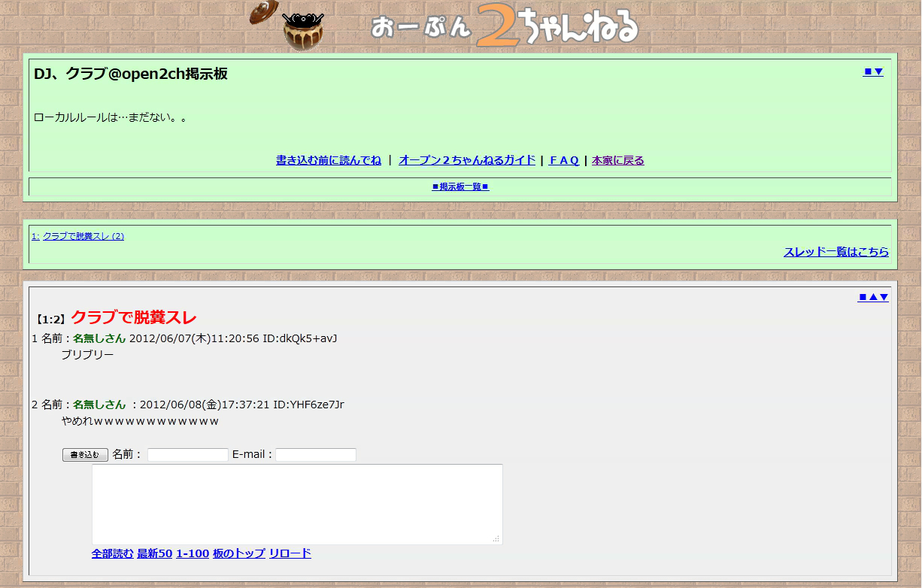Image resolution: width=922 pixels, height=588 pixels.
Task: Open 最新50 link
Action: (155, 553)
